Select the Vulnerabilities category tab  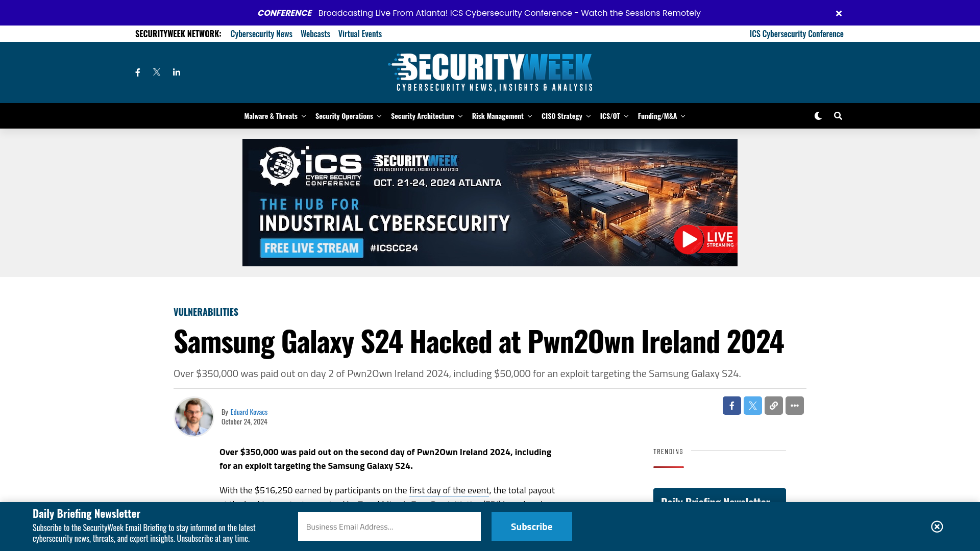click(x=206, y=312)
